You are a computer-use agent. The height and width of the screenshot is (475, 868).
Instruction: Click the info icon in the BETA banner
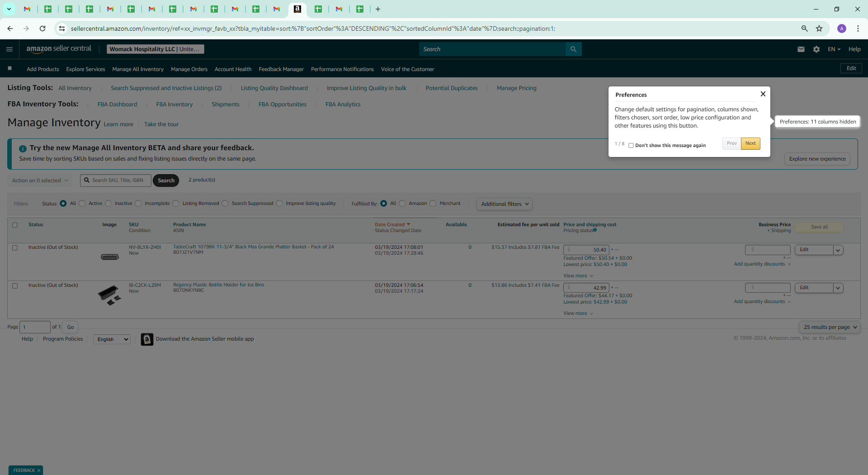point(23,148)
